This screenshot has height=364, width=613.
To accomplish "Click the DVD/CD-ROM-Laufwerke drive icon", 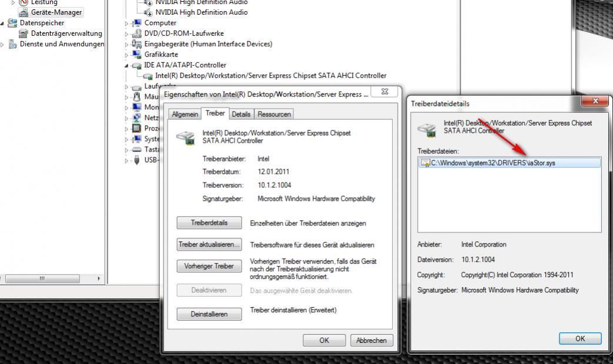I will point(136,33).
